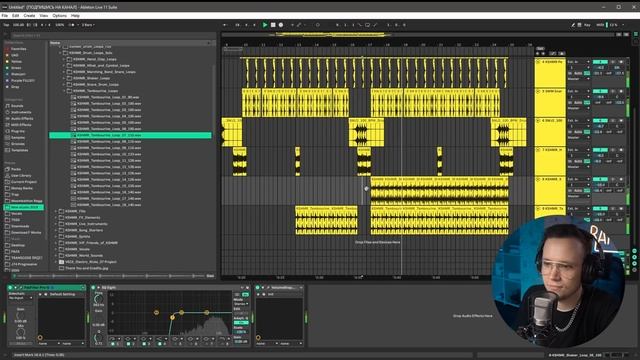Open Current Project under Places

[x=24, y=182]
